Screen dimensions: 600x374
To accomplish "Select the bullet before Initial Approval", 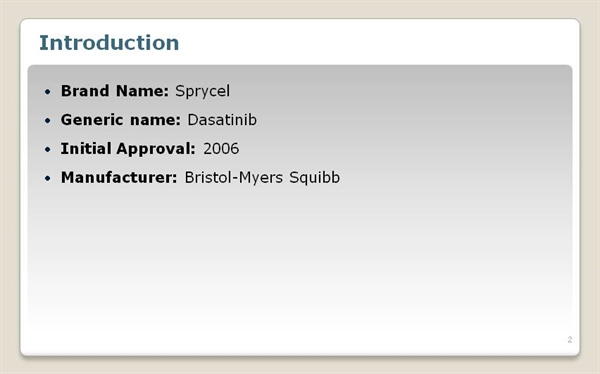I will [47, 149].
